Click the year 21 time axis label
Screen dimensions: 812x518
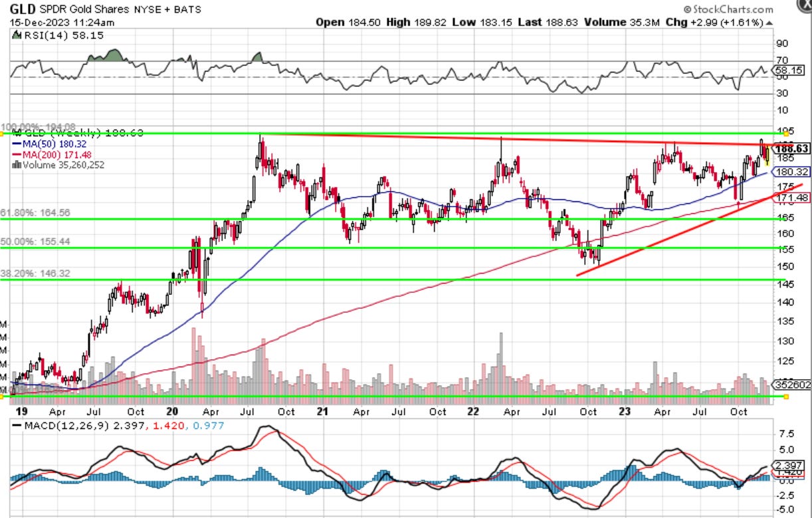322,411
